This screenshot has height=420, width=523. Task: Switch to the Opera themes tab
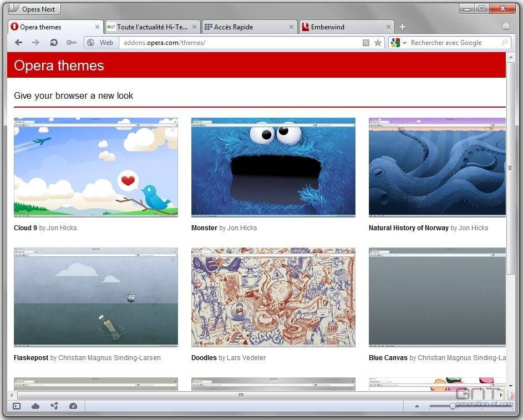click(x=55, y=27)
